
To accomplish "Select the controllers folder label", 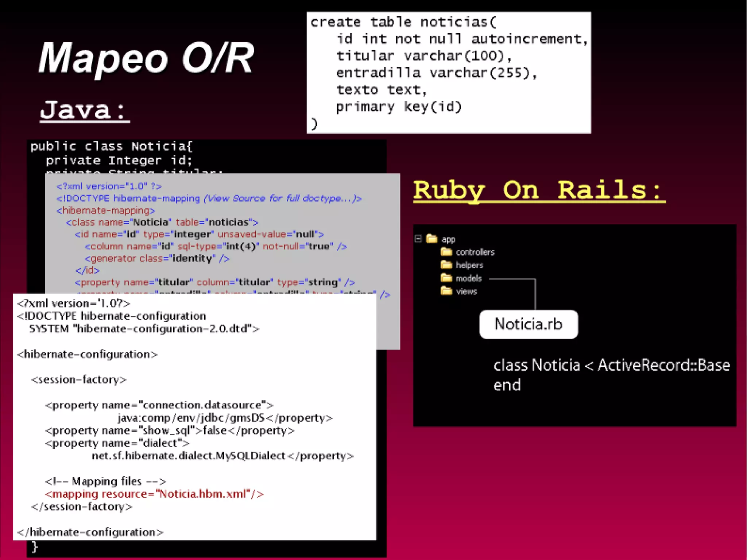I will click(475, 252).
